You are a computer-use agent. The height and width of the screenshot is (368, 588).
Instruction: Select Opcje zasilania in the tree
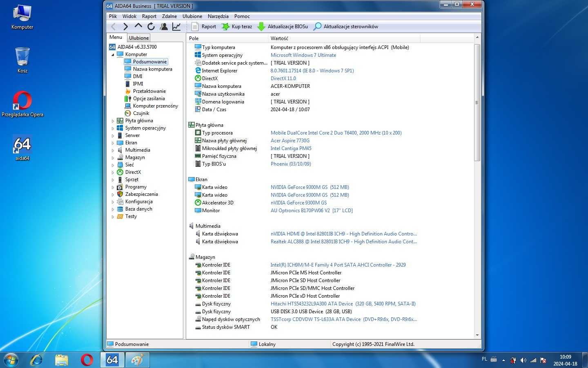[149, 99]
